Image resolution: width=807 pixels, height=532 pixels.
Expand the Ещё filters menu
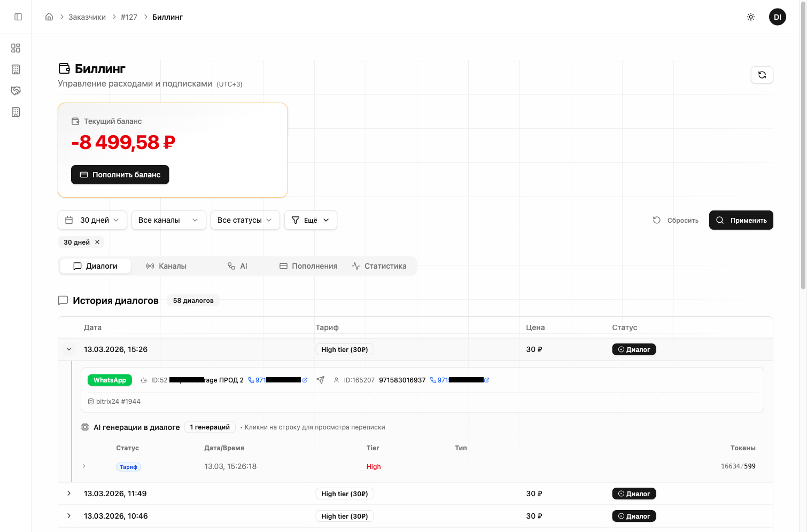(311, 220)
